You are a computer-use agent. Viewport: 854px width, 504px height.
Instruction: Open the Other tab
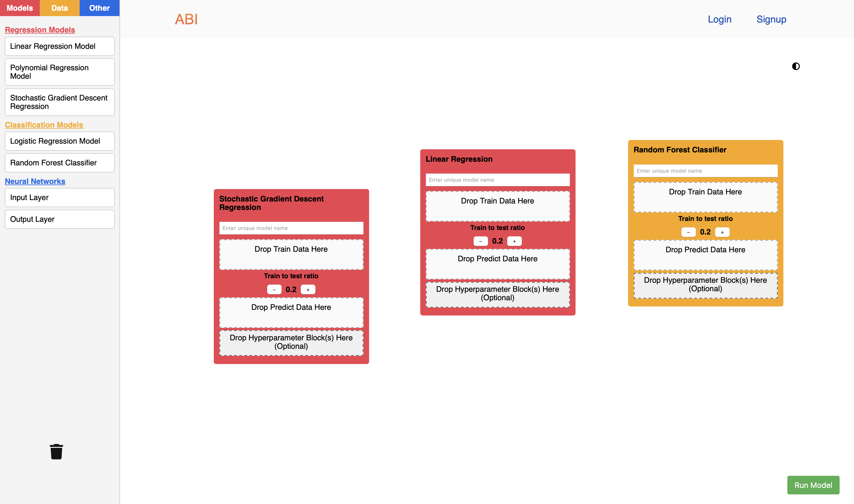tap(99, 8)
